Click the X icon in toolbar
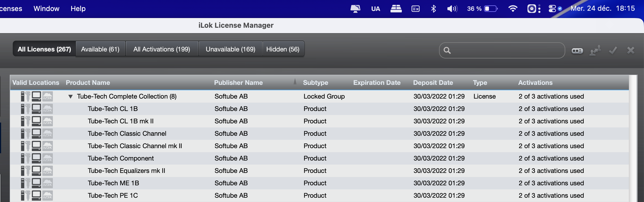The image size is (644, 202). click(631, 50)
